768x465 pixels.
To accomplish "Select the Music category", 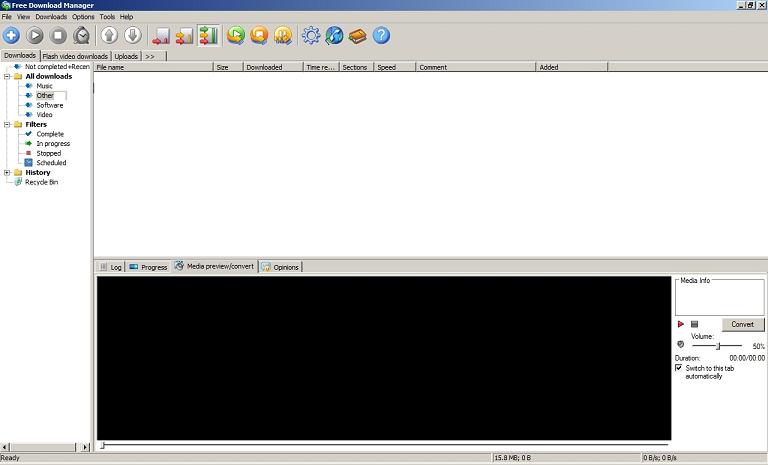I will click(45, 86).
